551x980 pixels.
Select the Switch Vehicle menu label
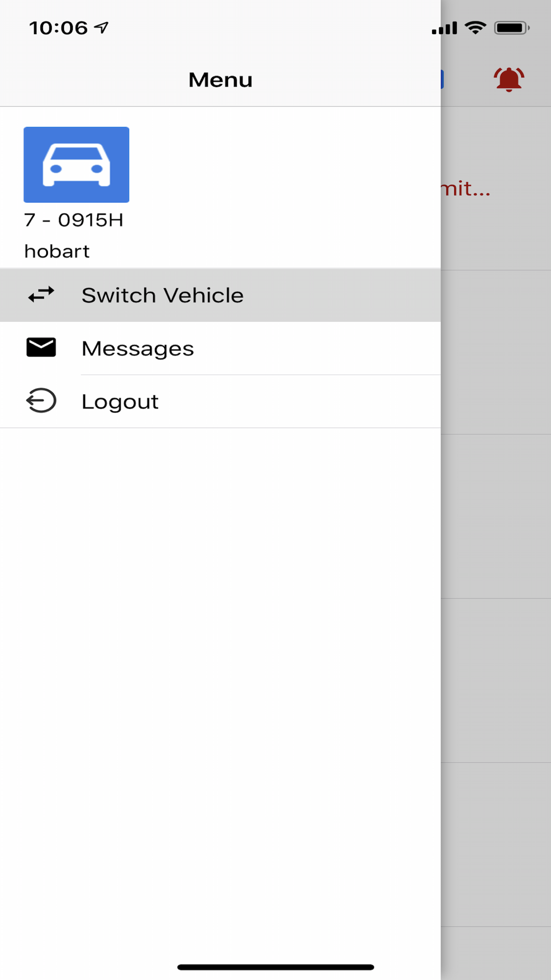[163, 295]
